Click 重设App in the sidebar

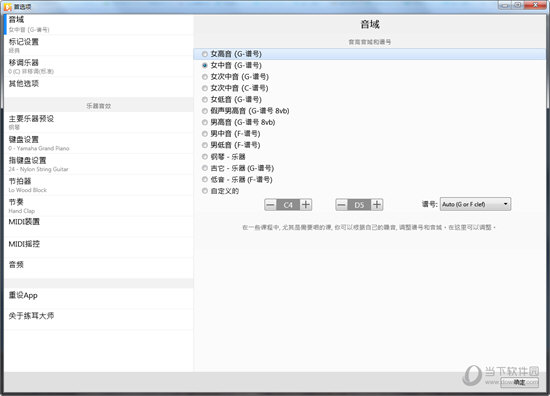(99, 299)
